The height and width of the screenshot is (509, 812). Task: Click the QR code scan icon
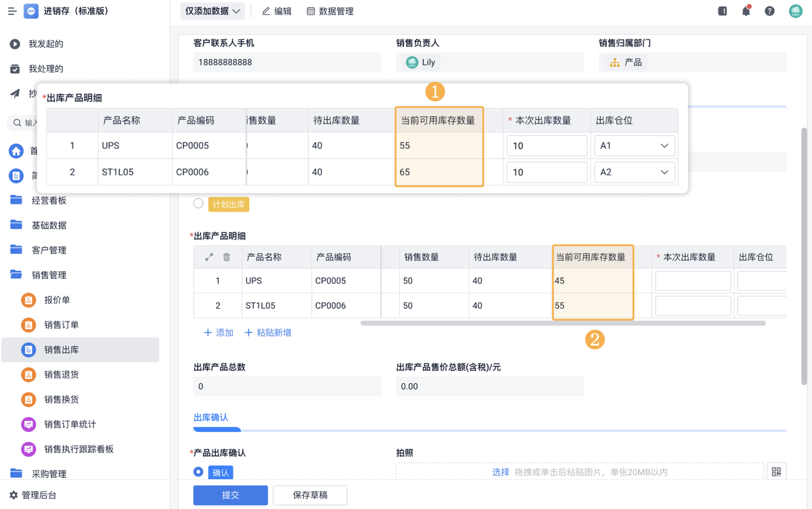(x=776, y=472)
